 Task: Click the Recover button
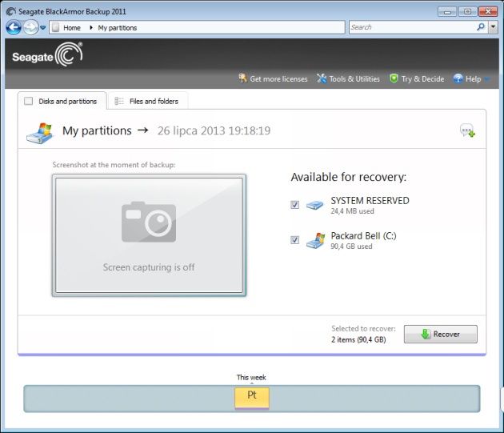pos(440,334)
